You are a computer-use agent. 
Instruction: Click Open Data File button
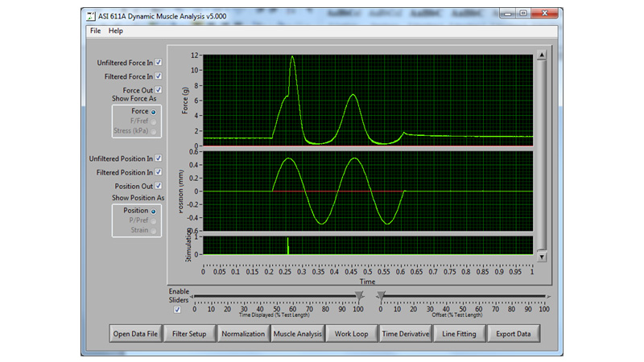[135, 334]
